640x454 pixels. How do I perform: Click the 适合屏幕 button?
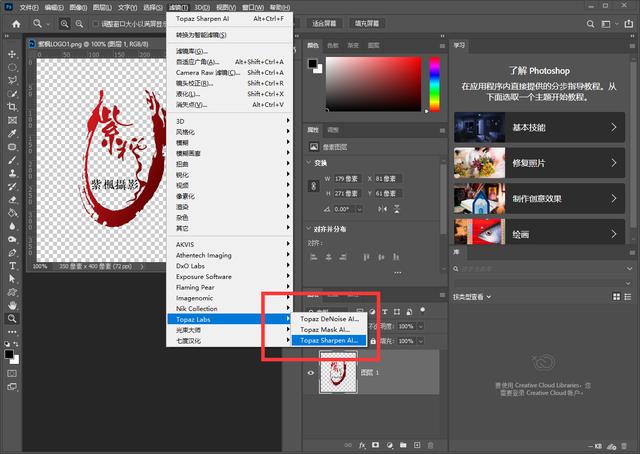(x=324, y=24)
